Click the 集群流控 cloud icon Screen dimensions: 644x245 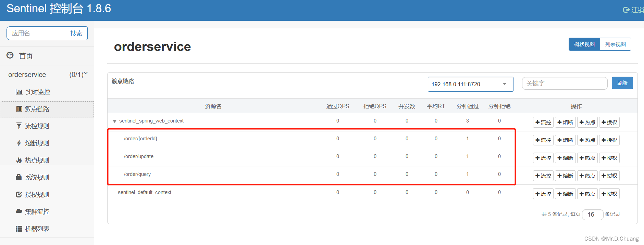[19, 211]
